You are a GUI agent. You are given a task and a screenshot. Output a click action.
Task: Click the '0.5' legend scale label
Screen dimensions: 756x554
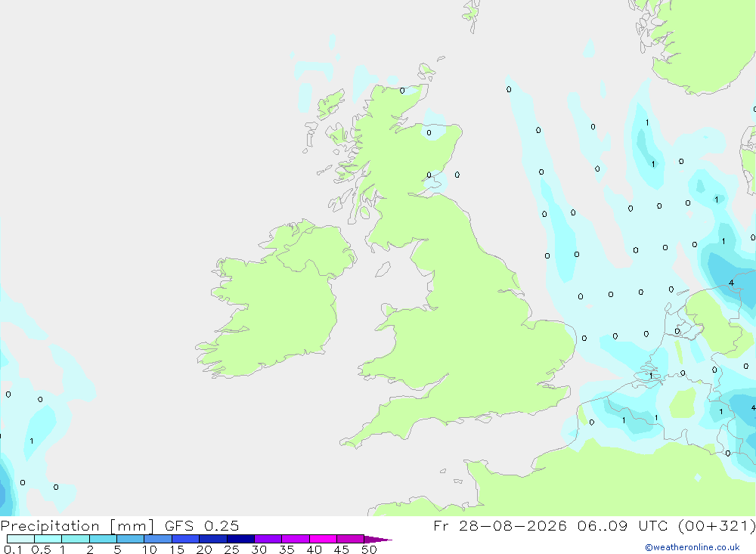[x=41, y=549]
